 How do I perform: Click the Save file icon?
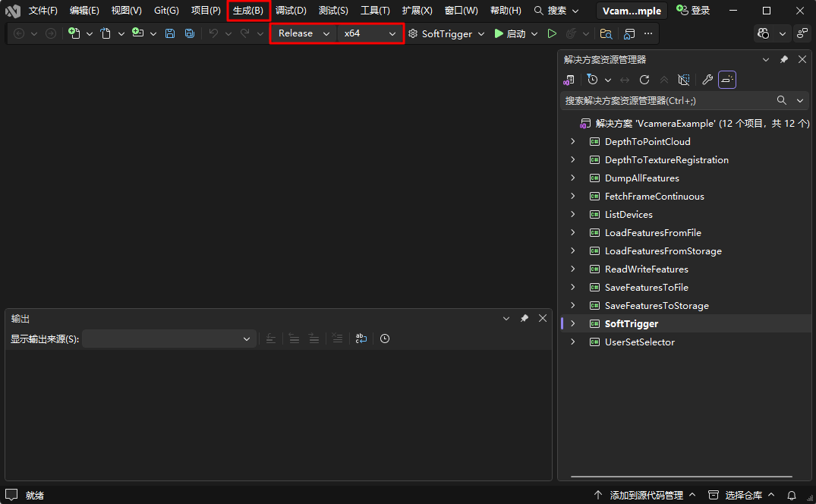pyautogui.click(x=170, y=34)
